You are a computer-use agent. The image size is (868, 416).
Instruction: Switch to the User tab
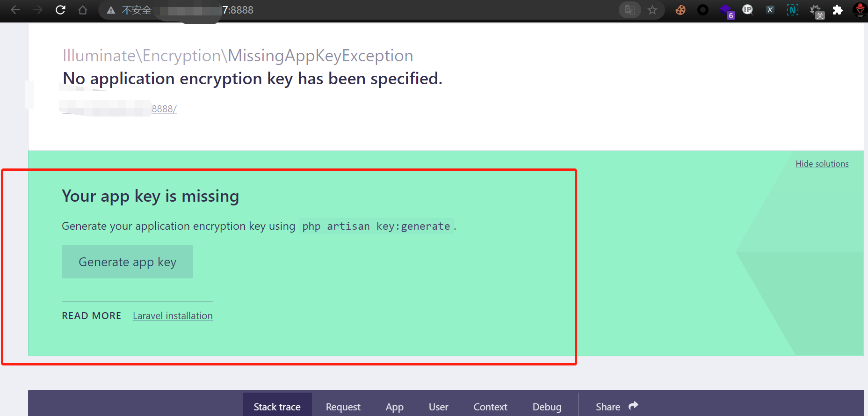(x=438, y=407)
